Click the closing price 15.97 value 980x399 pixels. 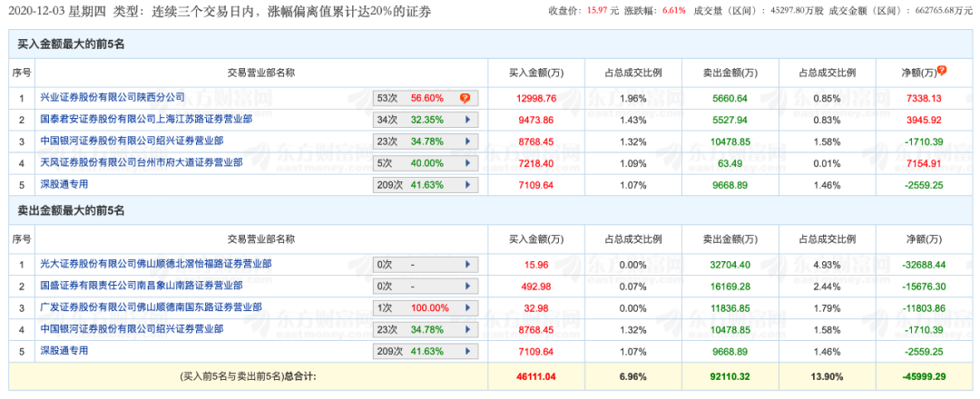[598, 11]
